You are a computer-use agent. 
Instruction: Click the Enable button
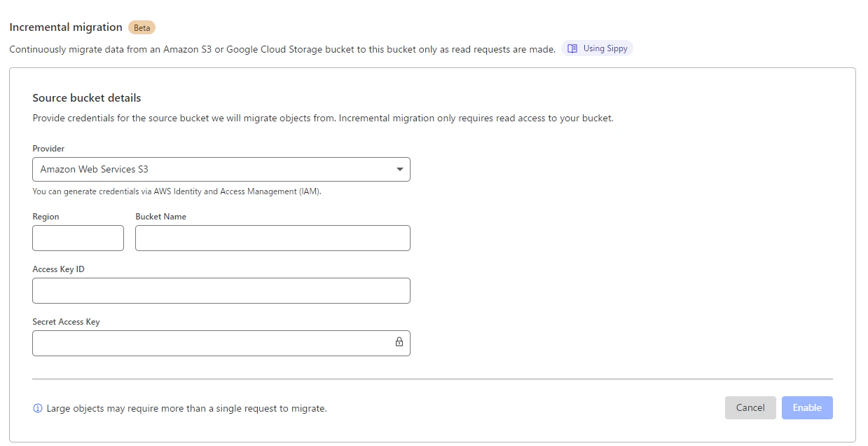point(807,407)
